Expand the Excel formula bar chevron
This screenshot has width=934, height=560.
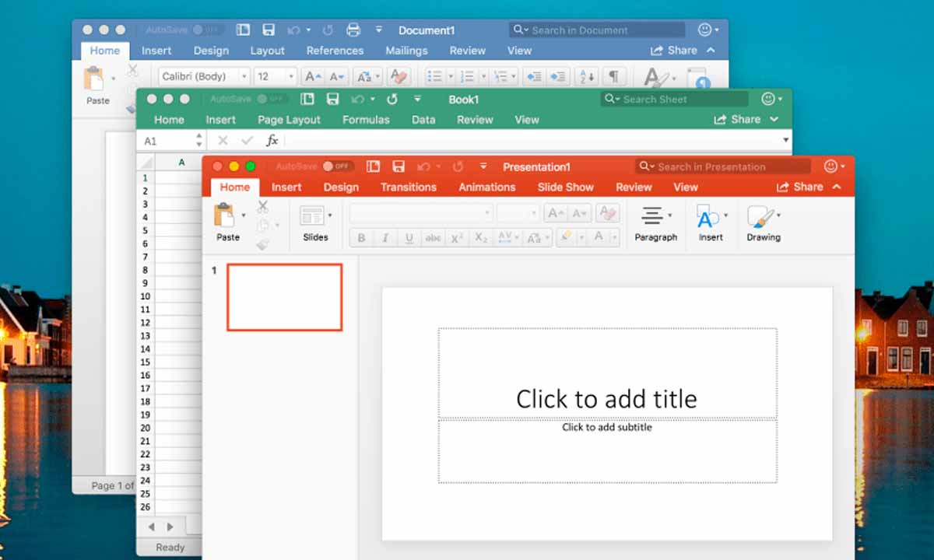click(785, 141)
